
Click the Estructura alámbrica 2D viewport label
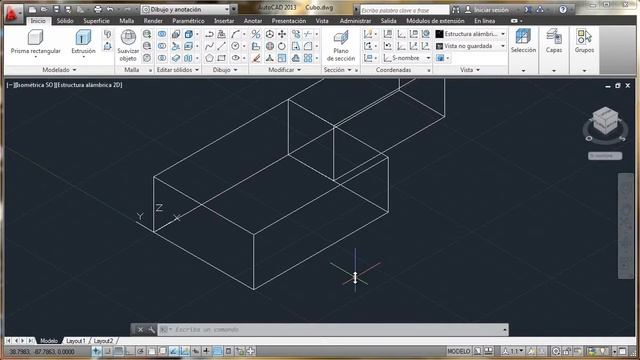(89, 85)
